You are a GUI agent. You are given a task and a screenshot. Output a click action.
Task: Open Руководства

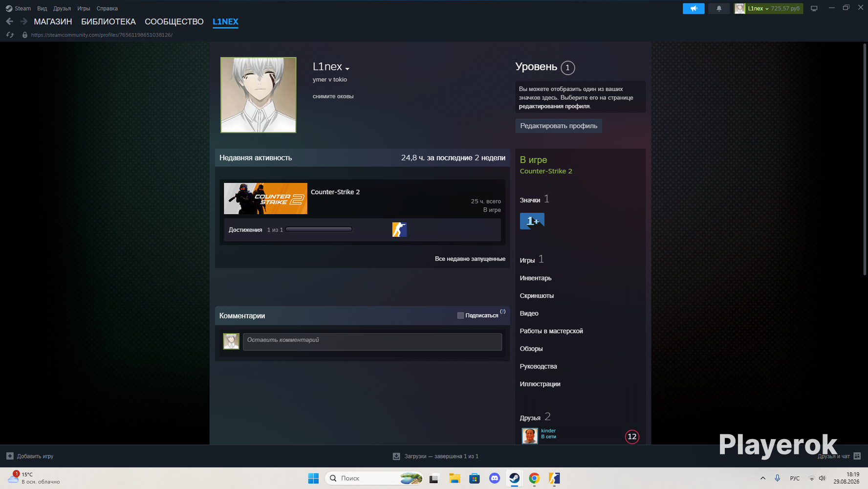(x=538, y=366)
